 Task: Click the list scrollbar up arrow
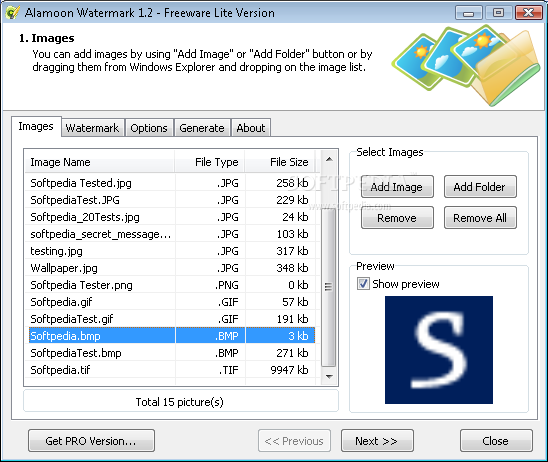[329, 159]
